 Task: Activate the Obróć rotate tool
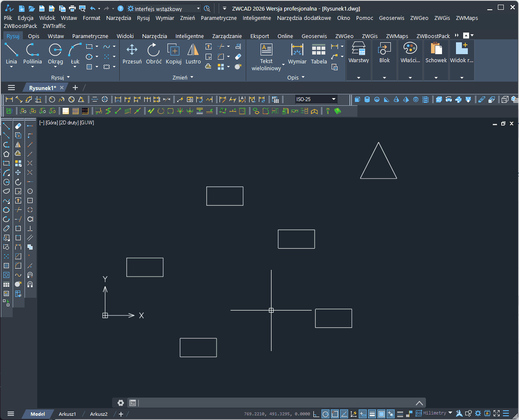(154, 54)
